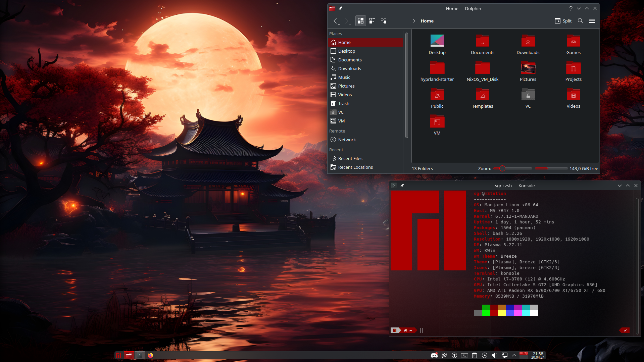Click the help button on Dolphin titlebar
Image resolution: width=644 pixels, height=362 pixels.
571,8
